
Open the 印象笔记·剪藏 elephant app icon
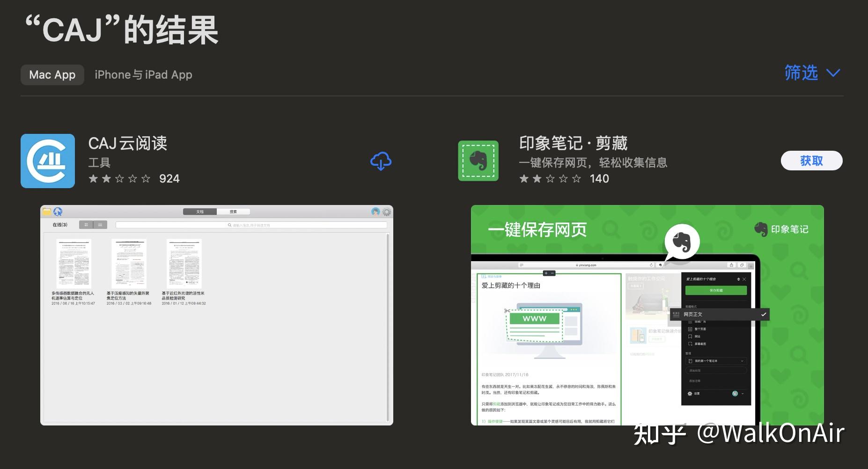click(478, 161)
